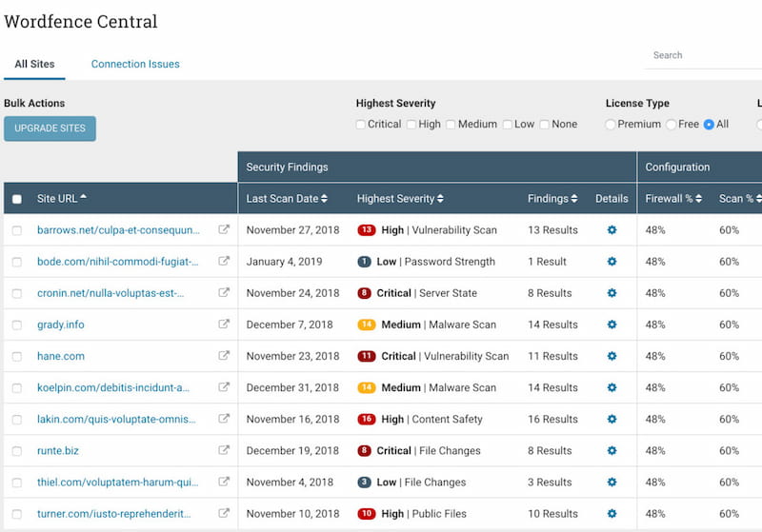The image size is (762, 532).
Task: Open grady.info external link icon
Action: pos(224,324)
